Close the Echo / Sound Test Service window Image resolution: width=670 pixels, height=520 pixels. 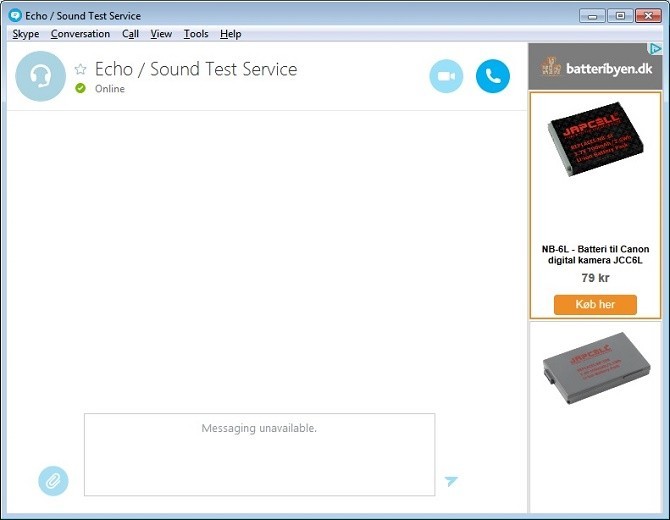click(x=649, y=16)
